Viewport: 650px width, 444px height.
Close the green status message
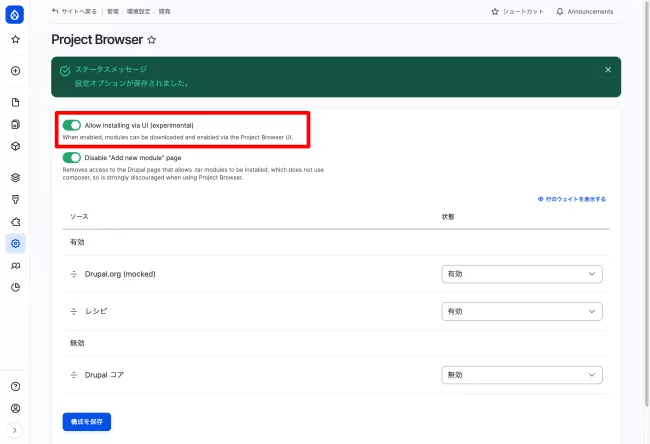(608, 70)
